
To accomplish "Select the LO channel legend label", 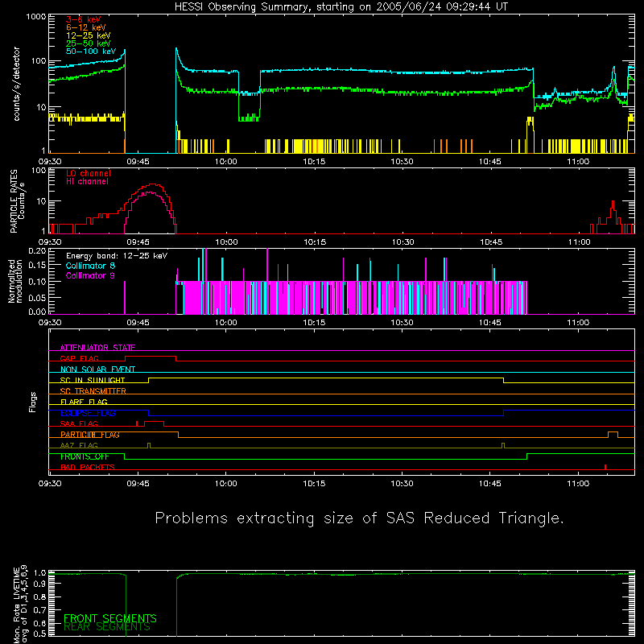I will click(x=88, y=173).
